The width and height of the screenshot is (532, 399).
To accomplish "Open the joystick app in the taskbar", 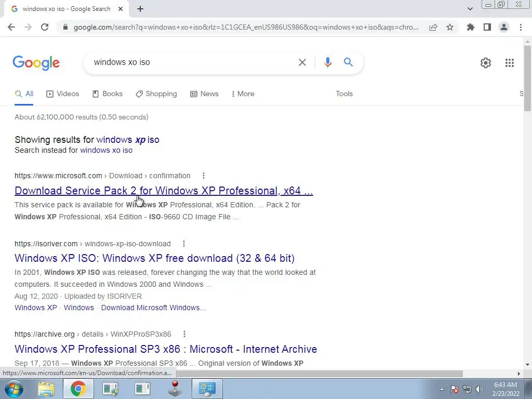I will tap(175, 389).
